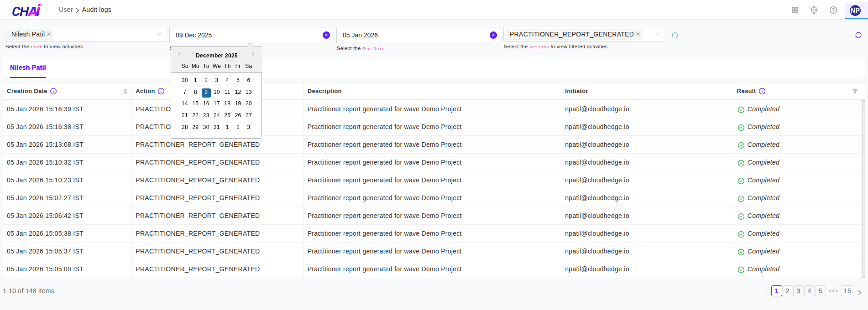Click info icon next to Result header
The height and width of the screenshot is (310, 868).
click(762, 91)
